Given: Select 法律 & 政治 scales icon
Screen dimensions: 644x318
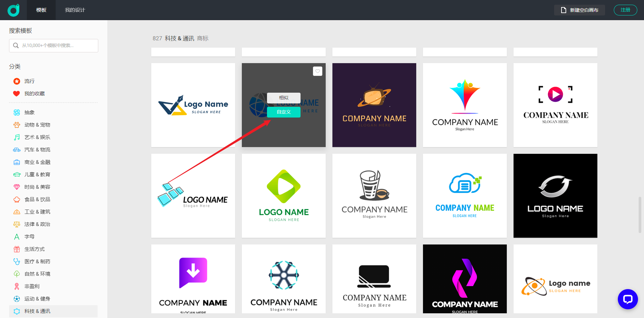Looking at the screenshot, I should pyautogui.click(x=17, y=224).
